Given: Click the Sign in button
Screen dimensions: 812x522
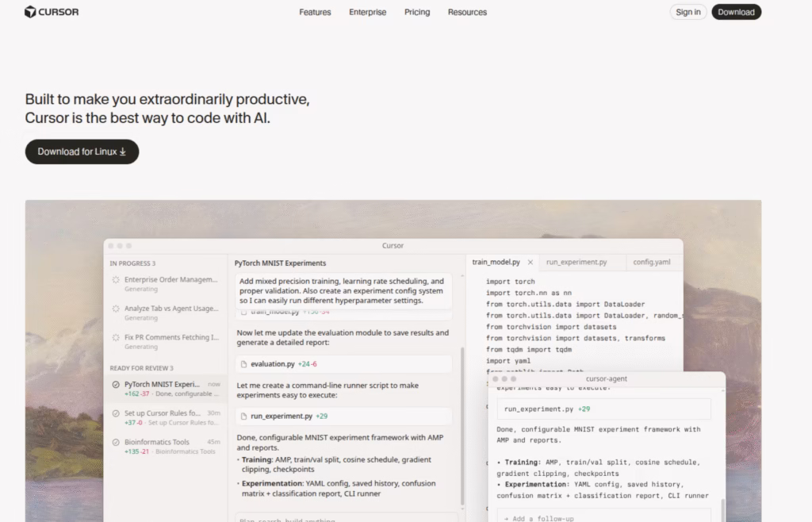Looking at the screenshot, I should coord(688,12).
